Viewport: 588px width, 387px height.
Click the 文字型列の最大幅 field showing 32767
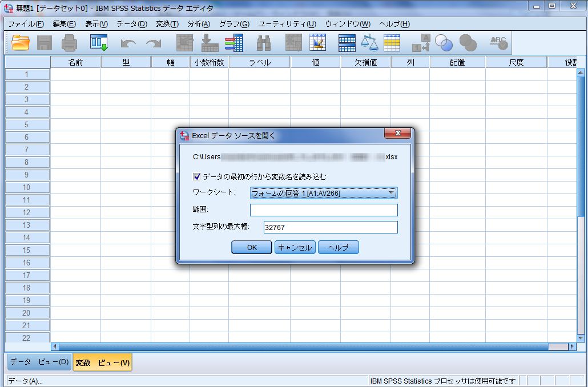coord(331,227)
